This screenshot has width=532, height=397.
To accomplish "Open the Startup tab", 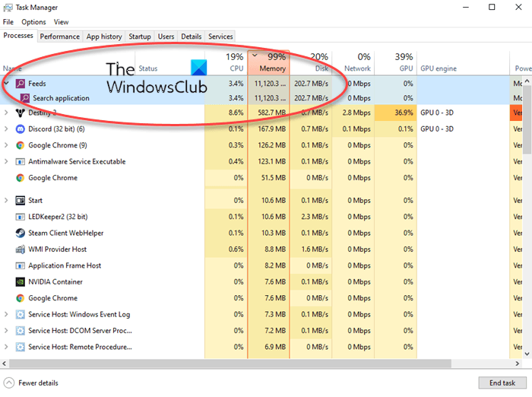I will pos(140,37).
